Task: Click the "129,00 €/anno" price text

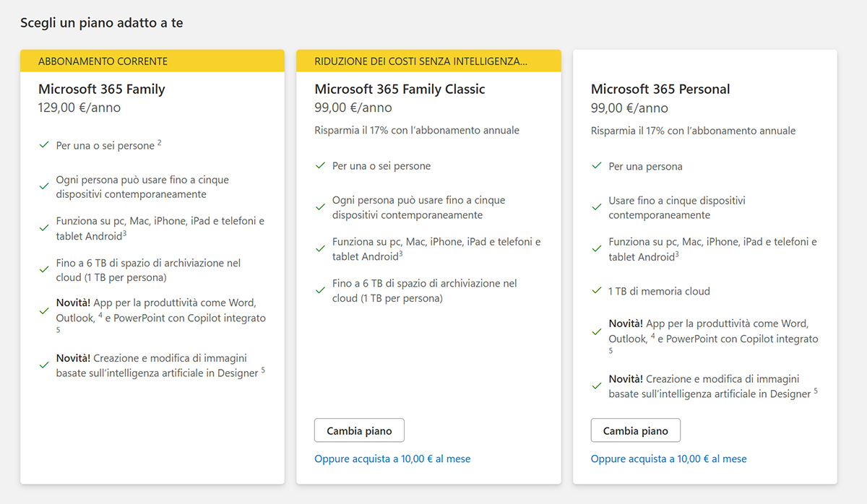Action: coord(79,108)
